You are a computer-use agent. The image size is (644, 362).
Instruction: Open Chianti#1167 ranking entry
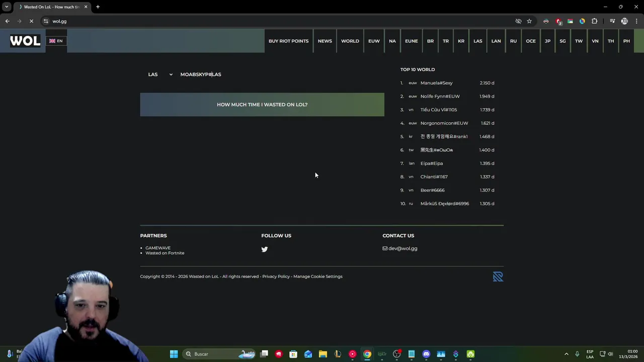(x=434, y=177)
